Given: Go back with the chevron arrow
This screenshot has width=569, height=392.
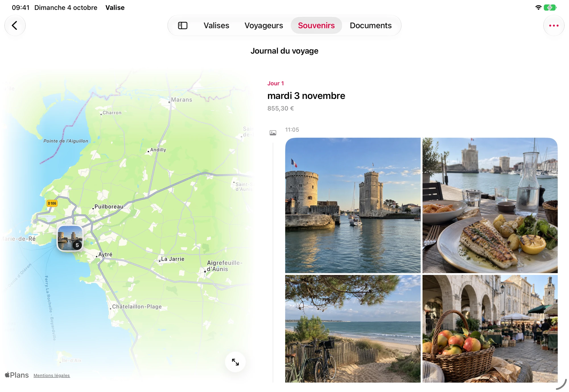Looking at the screenshot, I should click(x=15, y=26).
